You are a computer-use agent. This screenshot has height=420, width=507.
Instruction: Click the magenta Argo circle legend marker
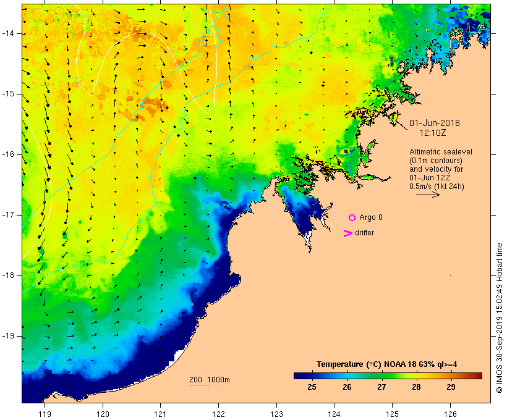click(352, 218)
